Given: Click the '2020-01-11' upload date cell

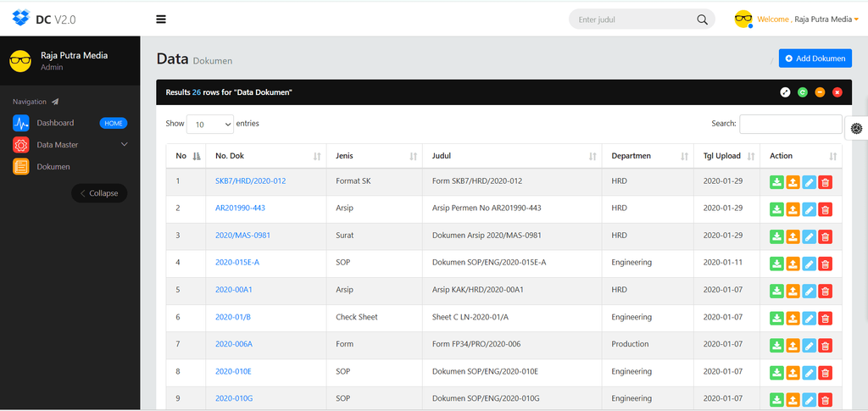Looking at the screenshot, I should pyautogui.click(x=722, y=262).
